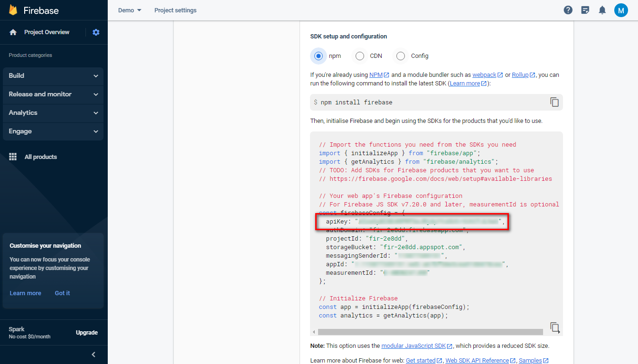Open the Demo project dropdown
The image size is (638, 364).
click(130, 10)
